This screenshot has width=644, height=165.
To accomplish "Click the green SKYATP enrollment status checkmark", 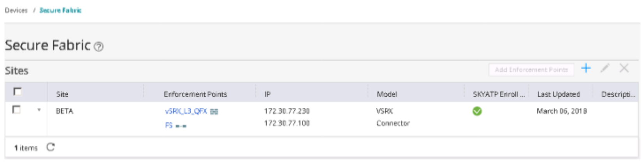I will (x=477, y=111).
